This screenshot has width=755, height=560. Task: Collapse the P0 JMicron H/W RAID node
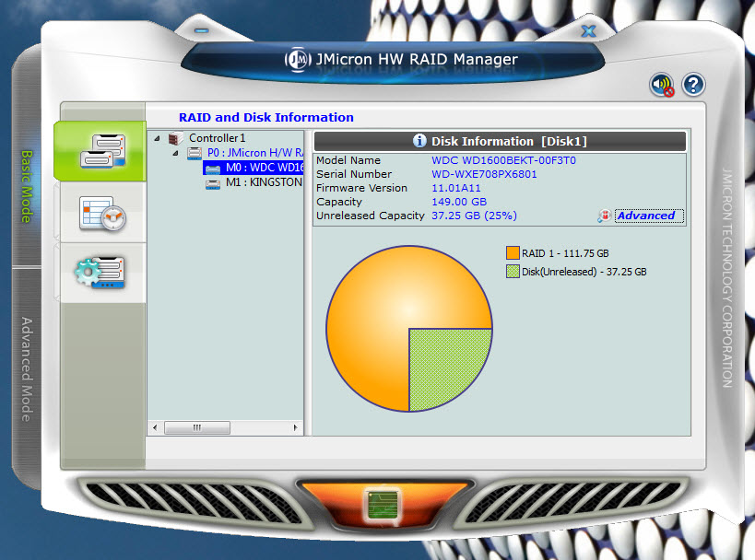(x=176, y=154)
